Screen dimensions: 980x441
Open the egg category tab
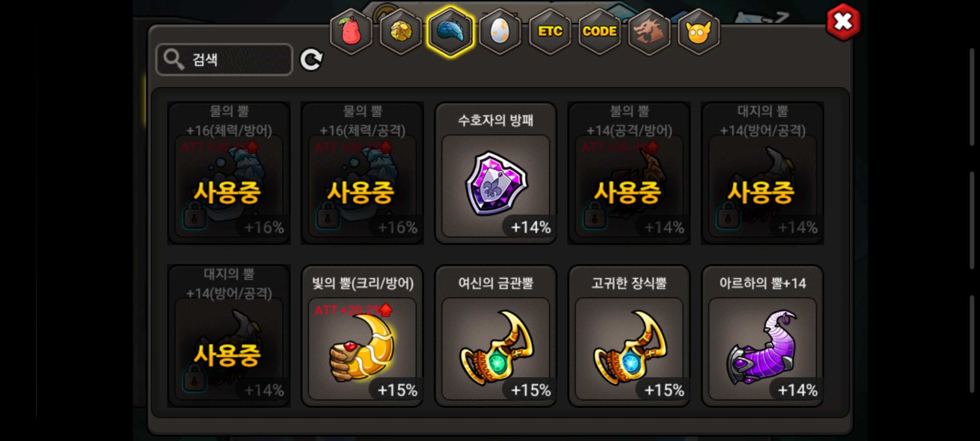pyautogui.click(x=500, y=32)
